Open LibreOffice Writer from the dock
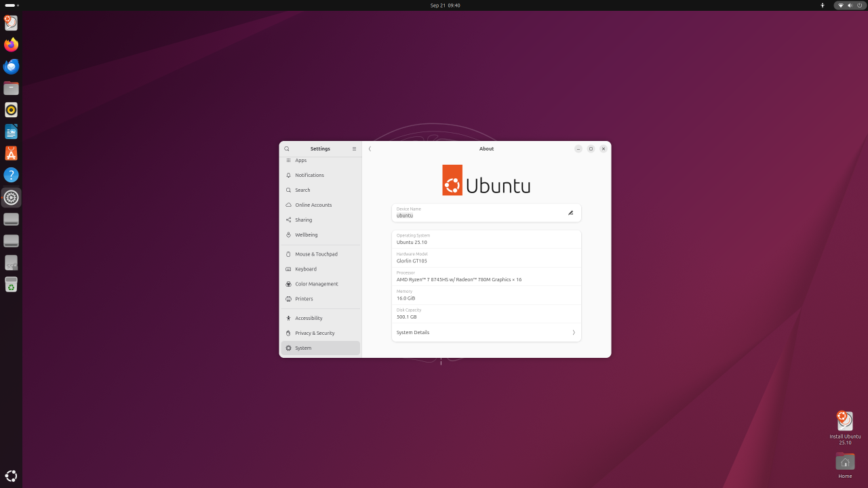Image resolution: width=868 pixels, height=488 pixels. tap(11, 131)
